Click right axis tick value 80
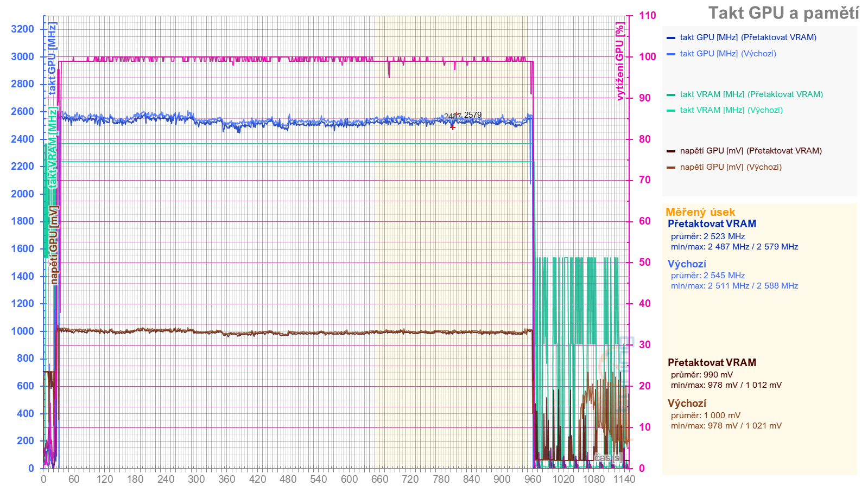868x486 pixels. (x=644, y=139)
